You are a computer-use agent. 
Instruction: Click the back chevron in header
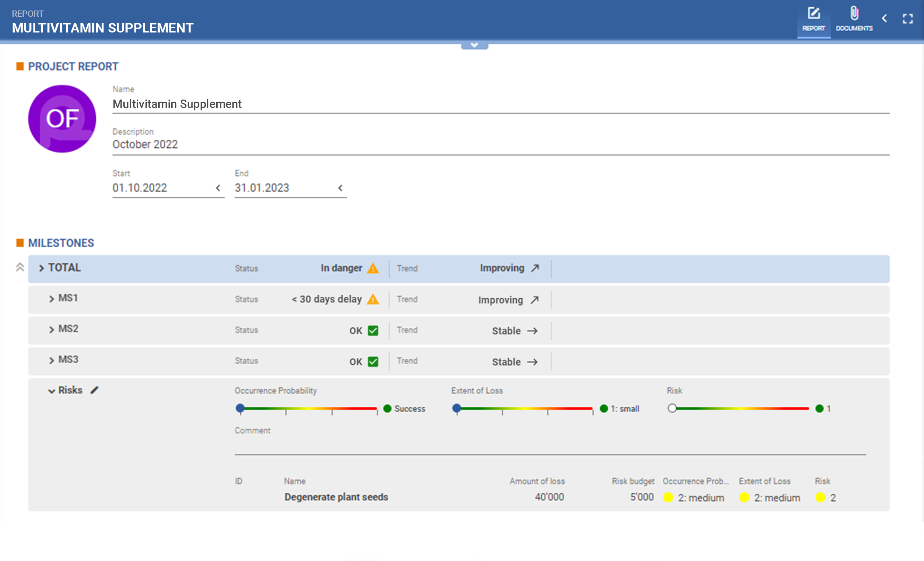[x=884, y=18]
